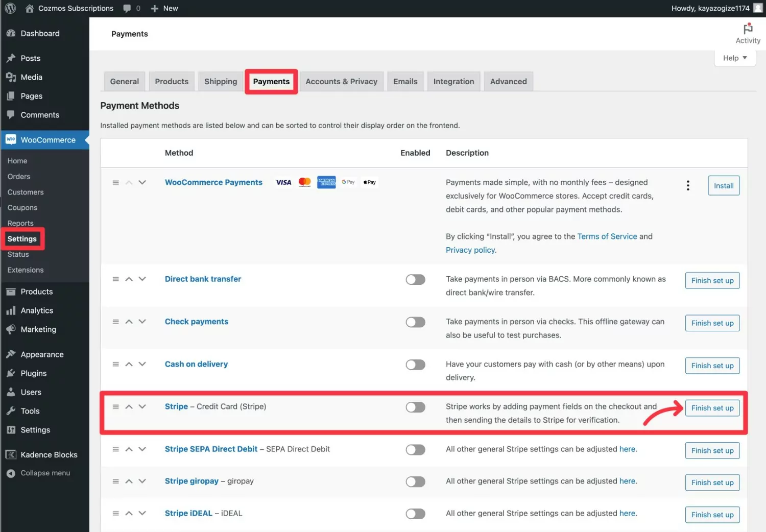Image resolution: width=766 pixels, height=532 pixels.
Task: Open the Comments sidebar menu
Action: (x=40, y=115)
